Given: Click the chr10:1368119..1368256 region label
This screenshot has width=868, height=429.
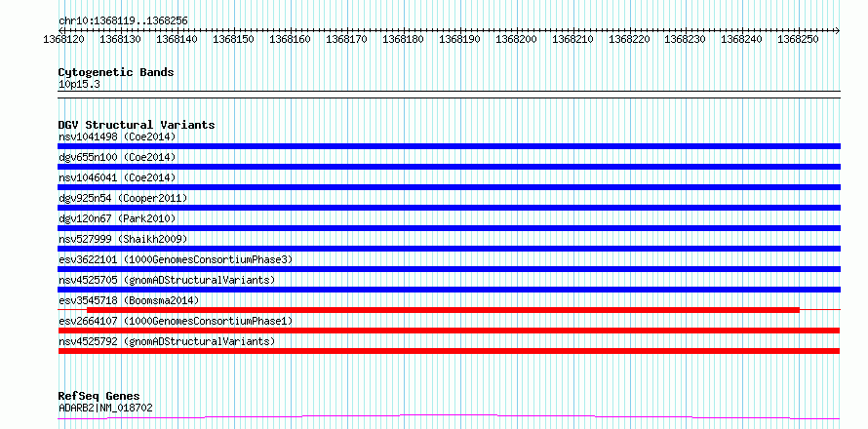Looking at the screenshot, I should (x=123, y=21).
